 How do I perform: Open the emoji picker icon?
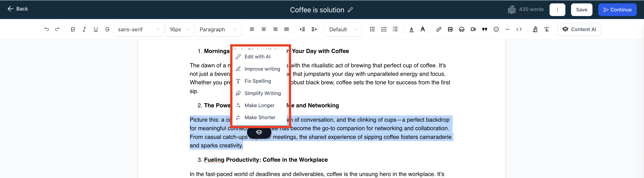(x=496, y=30)
